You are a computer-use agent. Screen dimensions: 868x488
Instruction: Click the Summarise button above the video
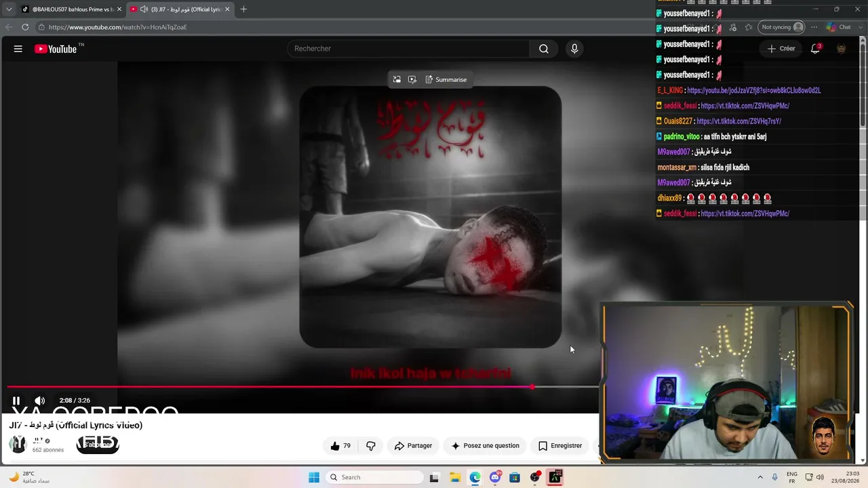(x=446, y=79)
